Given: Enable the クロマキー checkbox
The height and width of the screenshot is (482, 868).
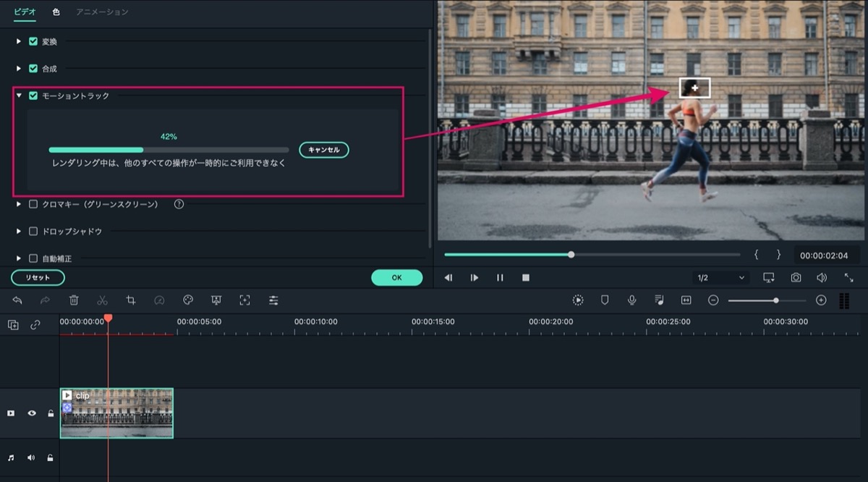Looking at the screenshot, I should click(x=33, y=204).
